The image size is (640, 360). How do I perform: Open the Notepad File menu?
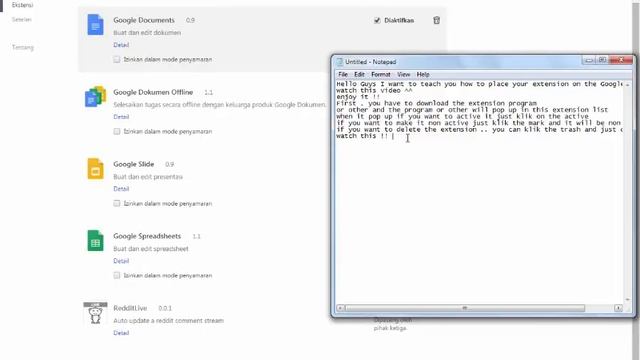pyautogui.click(x=343, y=74)
